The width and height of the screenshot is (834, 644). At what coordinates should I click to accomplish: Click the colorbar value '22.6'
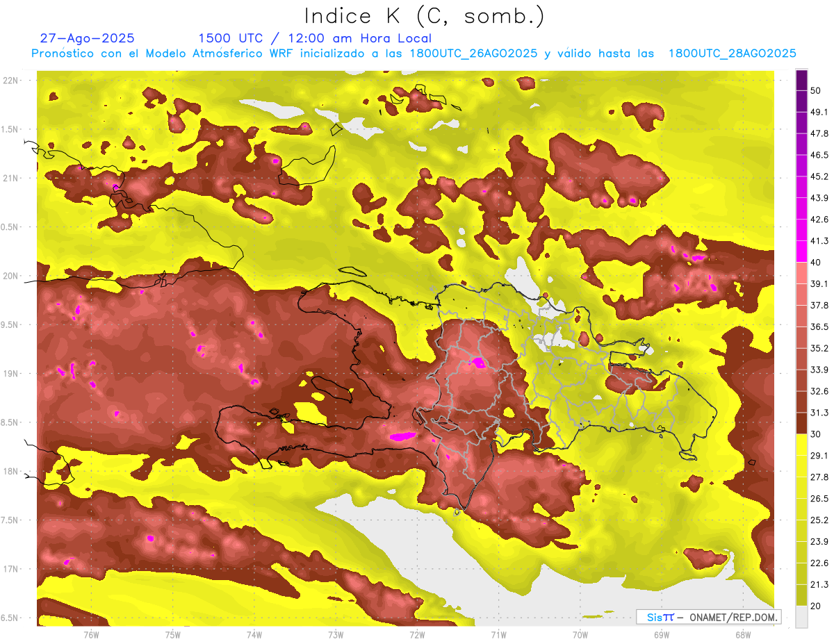(x=819, y=563)
